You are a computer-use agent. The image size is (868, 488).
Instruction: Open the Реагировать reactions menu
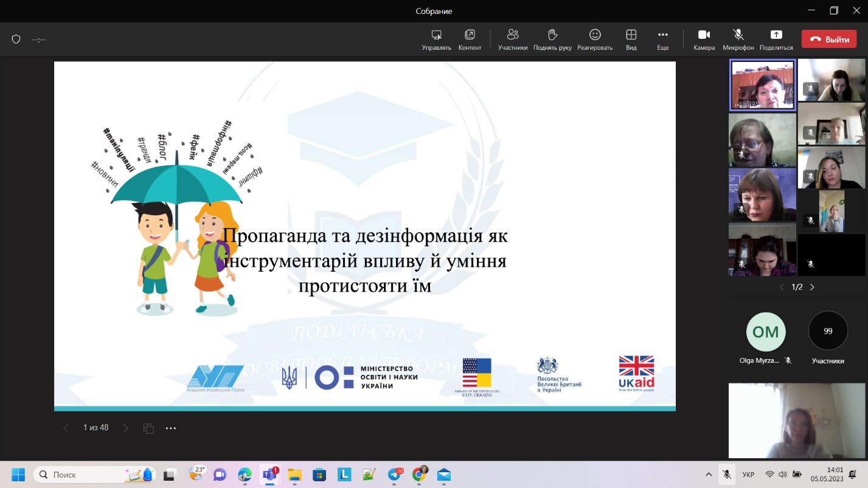[x=595, y=40]
